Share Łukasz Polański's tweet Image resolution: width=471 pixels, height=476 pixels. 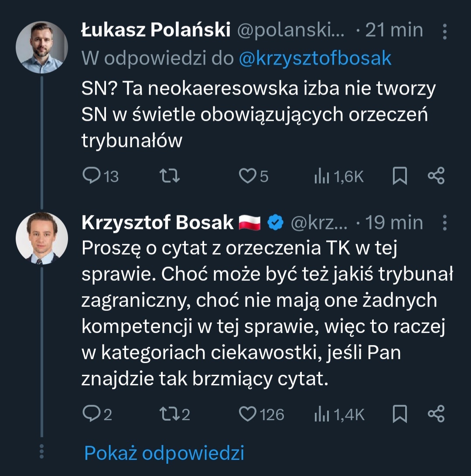pyautogui.click(x=436, y=176)
